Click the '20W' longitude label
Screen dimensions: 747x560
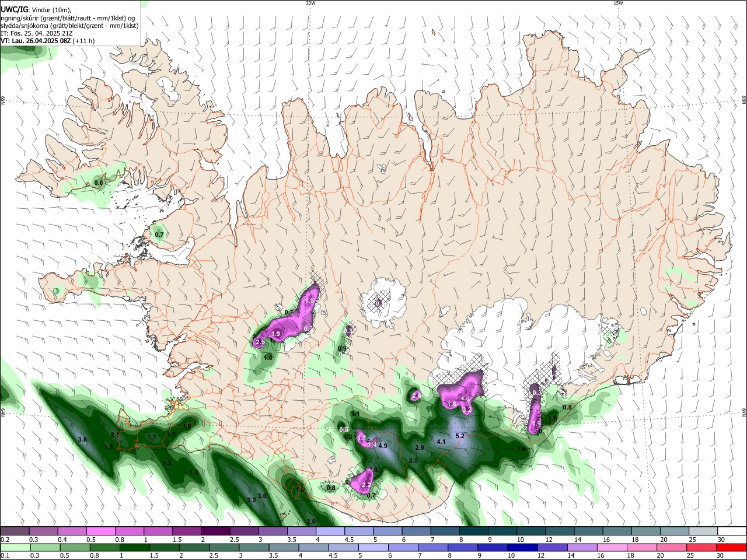(310, 3)
